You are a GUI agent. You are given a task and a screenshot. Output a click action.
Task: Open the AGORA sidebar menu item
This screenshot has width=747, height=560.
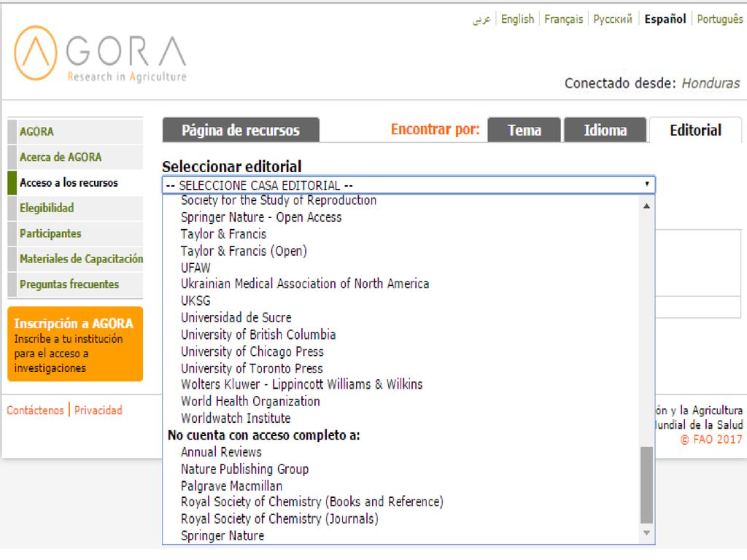tap(76, 131)
